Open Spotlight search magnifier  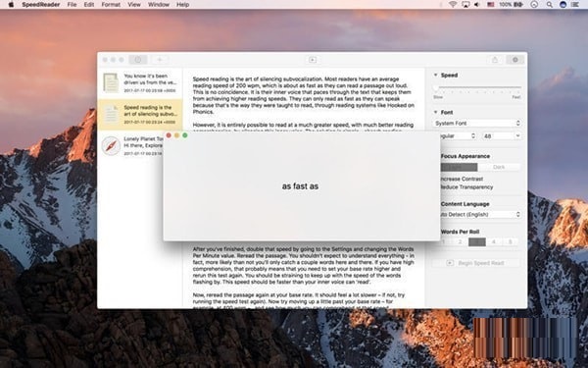[x=550, y=5]
